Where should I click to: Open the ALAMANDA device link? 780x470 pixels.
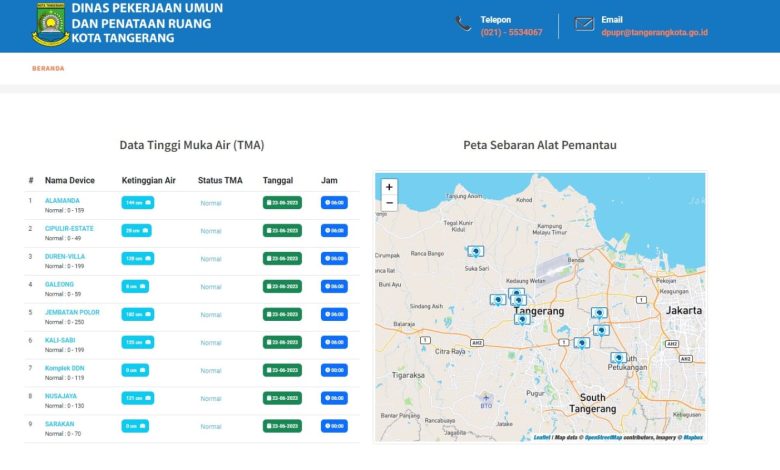(x=62, y=200)
